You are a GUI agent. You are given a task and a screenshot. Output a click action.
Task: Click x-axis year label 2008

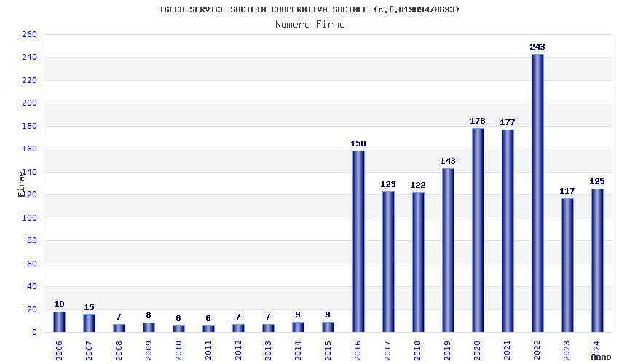tap(119, 351)
